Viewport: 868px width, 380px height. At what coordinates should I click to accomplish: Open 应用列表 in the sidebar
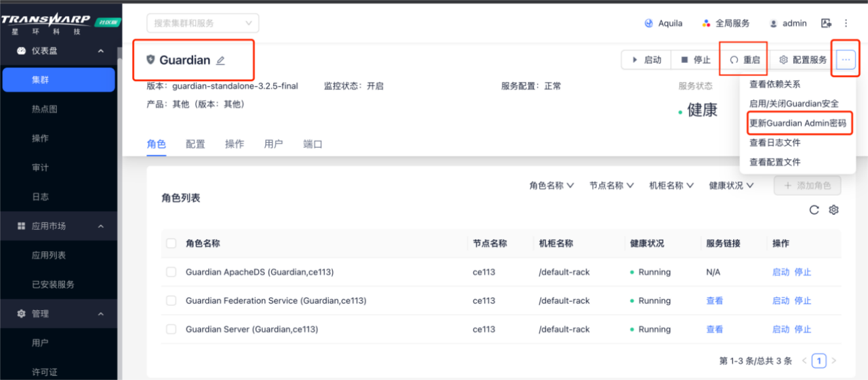59,255
